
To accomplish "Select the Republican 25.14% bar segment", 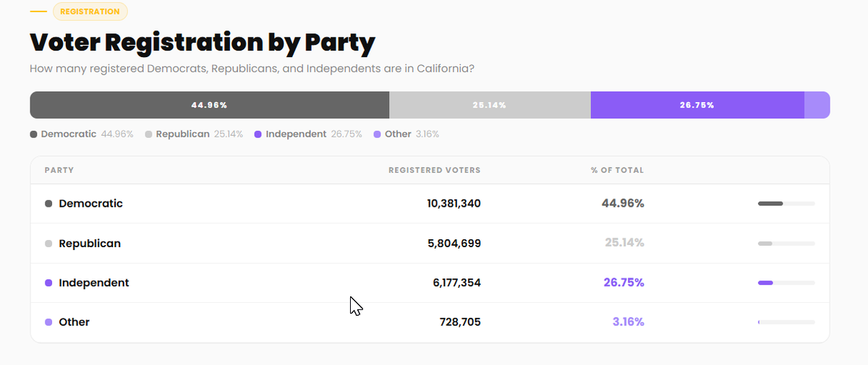I will 490,105.
